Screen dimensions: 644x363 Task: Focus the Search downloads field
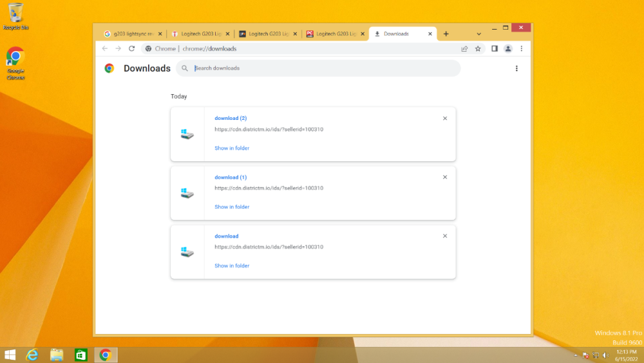click(318, 68)
